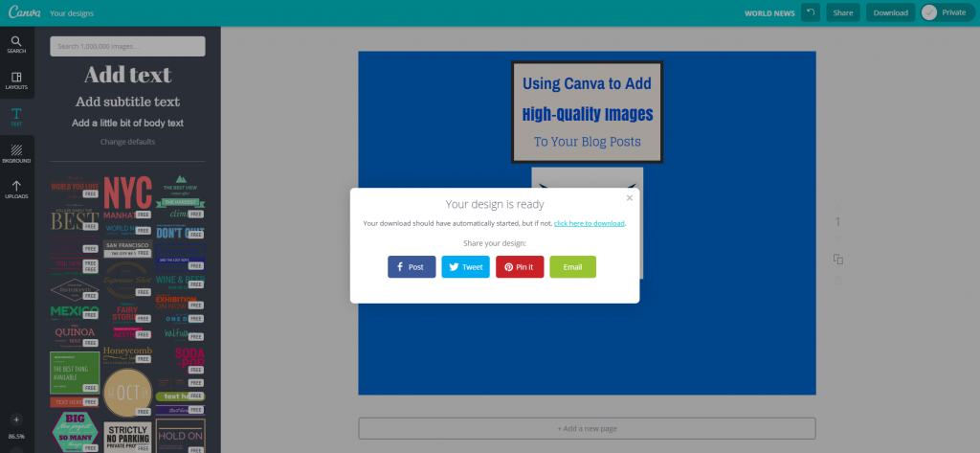Viewport: 980px width, 453px height.
Task: Click the delete page trash icon
Action: (x=838, y=280)
